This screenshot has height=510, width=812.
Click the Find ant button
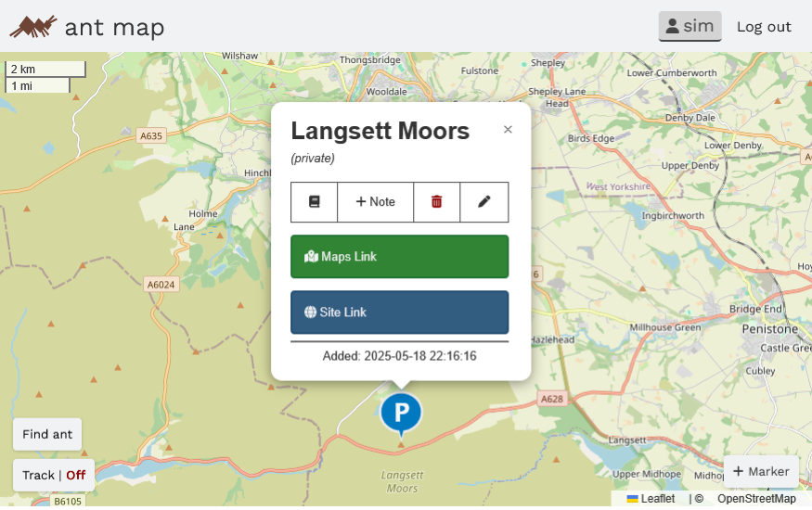pos(47,434)
